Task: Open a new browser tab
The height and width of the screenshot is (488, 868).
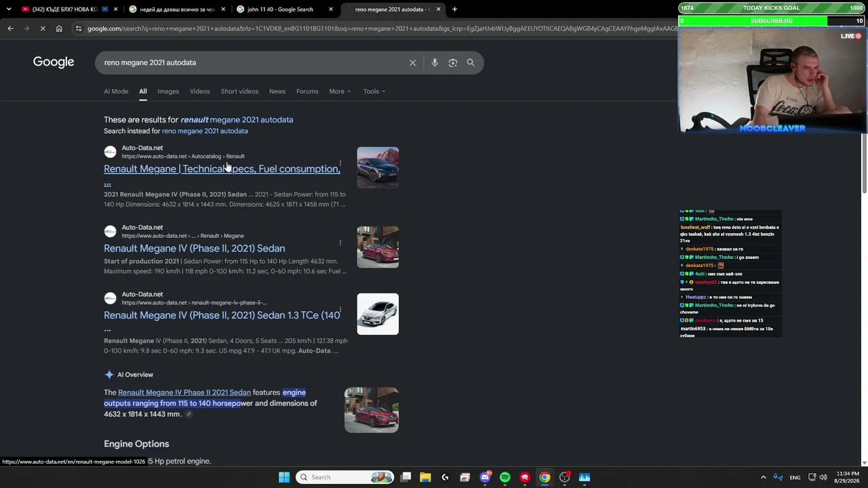Action: coord(454,9)
